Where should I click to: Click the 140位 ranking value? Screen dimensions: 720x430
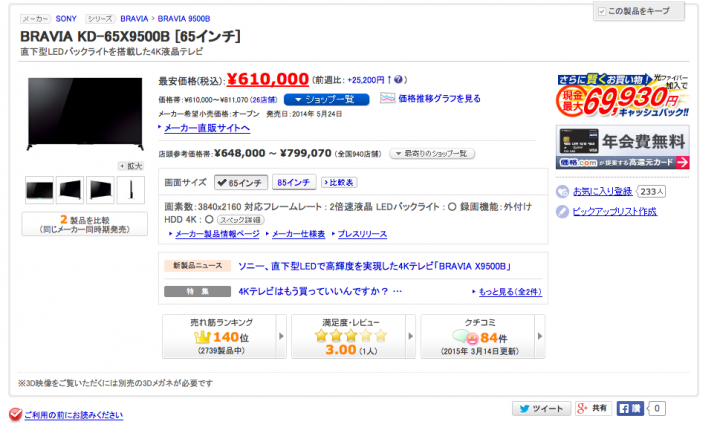click(231, 337)
